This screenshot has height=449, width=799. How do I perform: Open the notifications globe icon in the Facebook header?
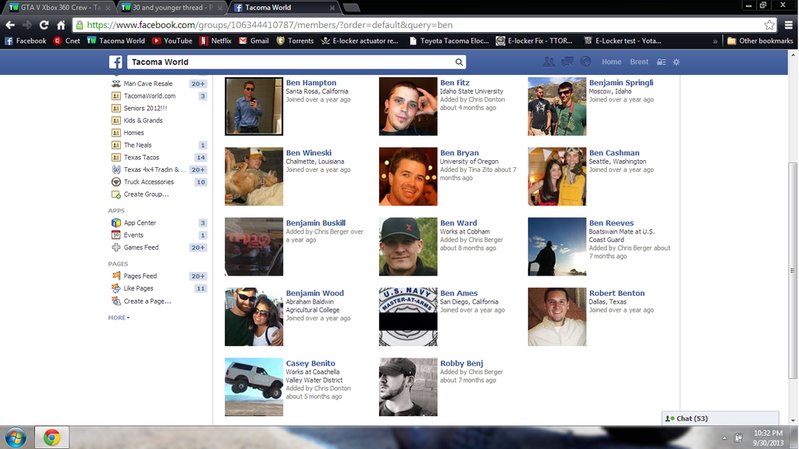585,62
